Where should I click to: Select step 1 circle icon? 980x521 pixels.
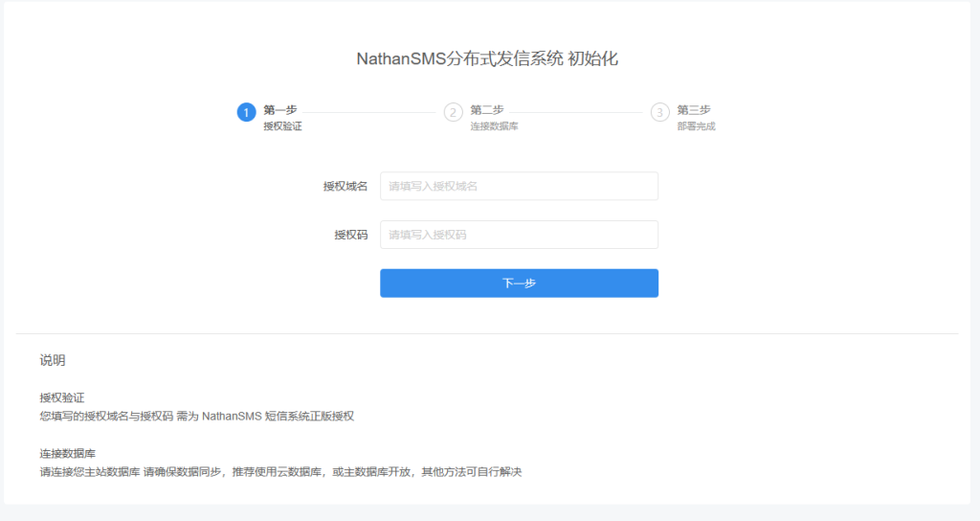(246, 113)
